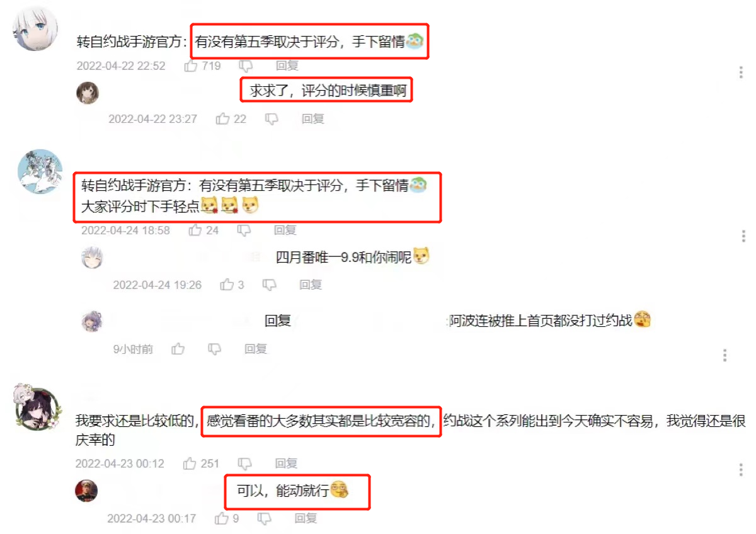Dislike the reply posted 9小时前
This screenshot has width=756, height=534.
pos(215,348)
